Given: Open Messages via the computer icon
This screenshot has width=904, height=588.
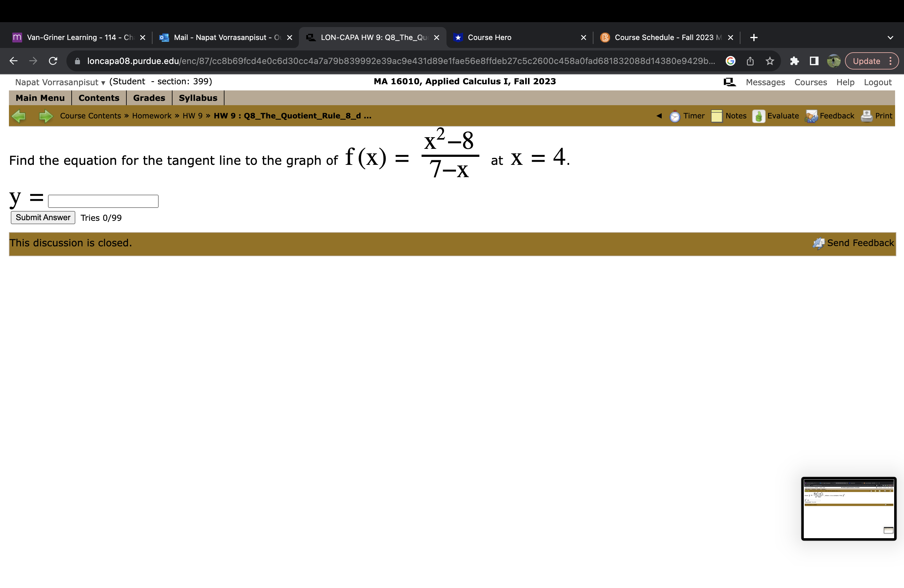Looking at the screenshot, I should point(729,82).
